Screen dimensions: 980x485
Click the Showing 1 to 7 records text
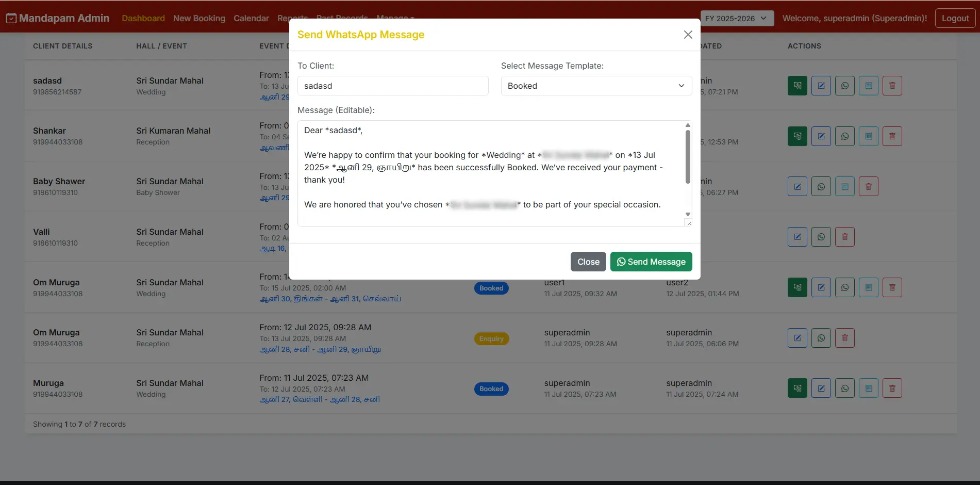[x=79, y=424]
